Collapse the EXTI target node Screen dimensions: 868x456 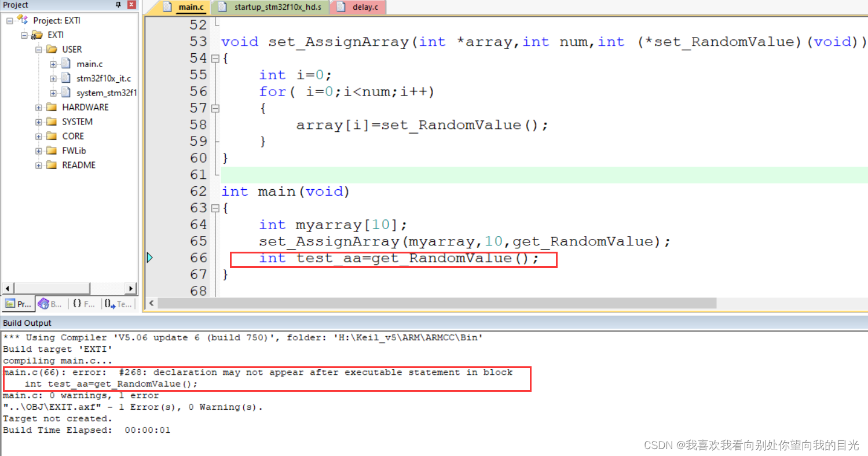click(x=24, y=35)
